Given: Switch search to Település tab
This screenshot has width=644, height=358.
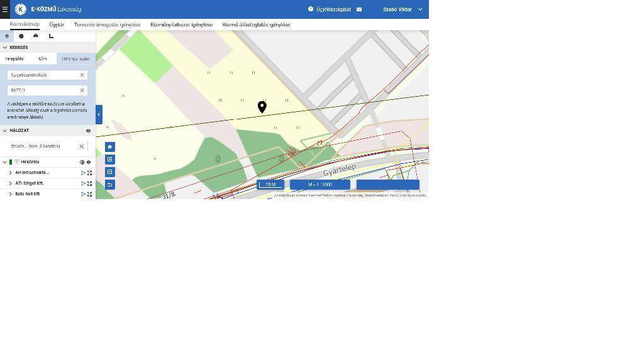Looking at the screenshot, I should tap(14, 58).
